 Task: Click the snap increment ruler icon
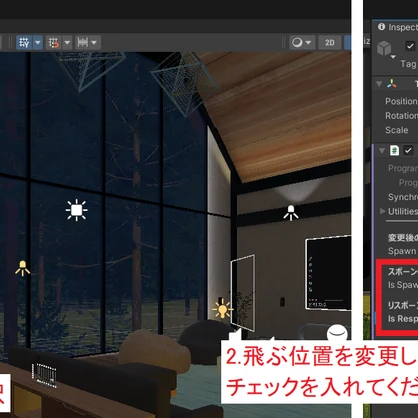pyautogui.click(x=83, y=43)
